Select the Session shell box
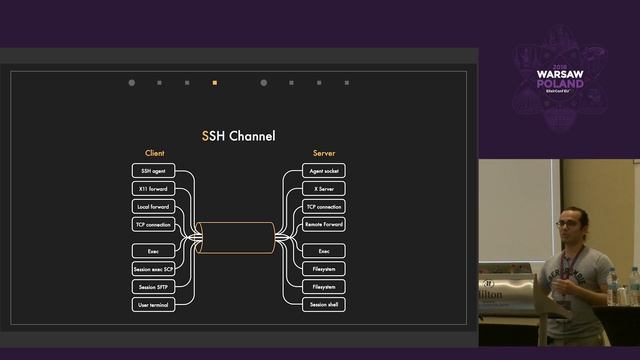Image resolution: width=640 pixels, height=360 pixels. pyautogui.click(x=324, y=304)
